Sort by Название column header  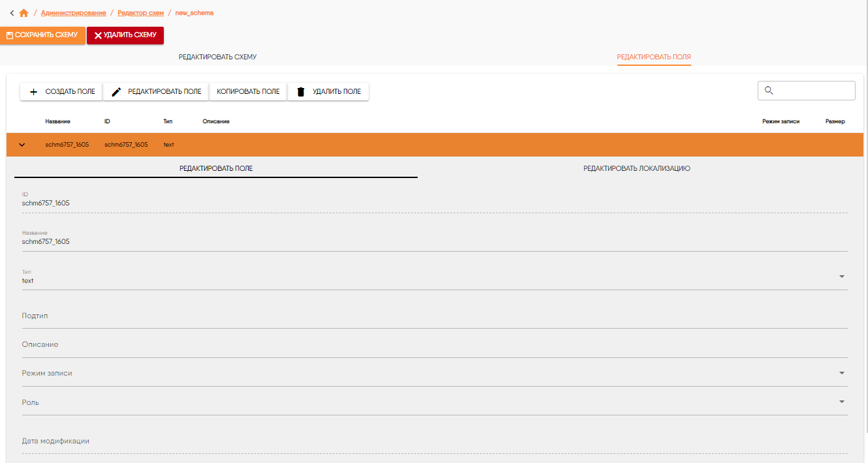(x=58, y=121)
